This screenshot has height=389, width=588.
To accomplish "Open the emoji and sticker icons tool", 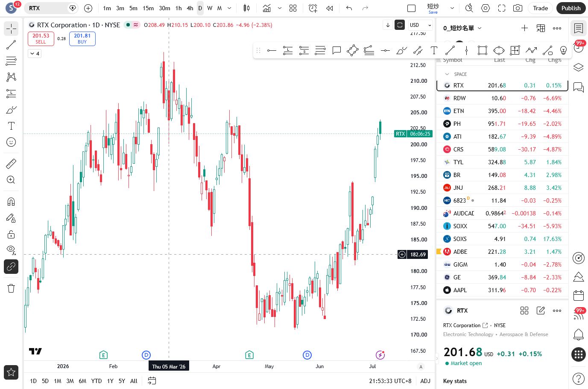I will point(11,142).
